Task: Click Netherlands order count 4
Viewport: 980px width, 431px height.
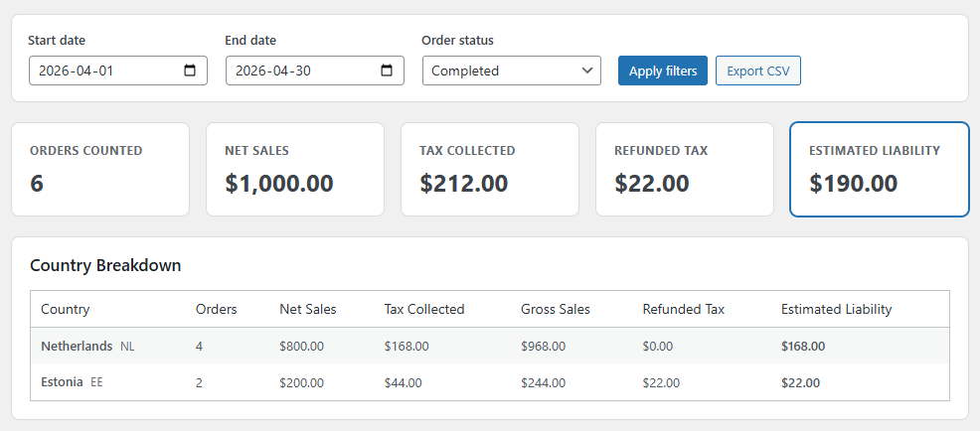Action: click(200, 346)
